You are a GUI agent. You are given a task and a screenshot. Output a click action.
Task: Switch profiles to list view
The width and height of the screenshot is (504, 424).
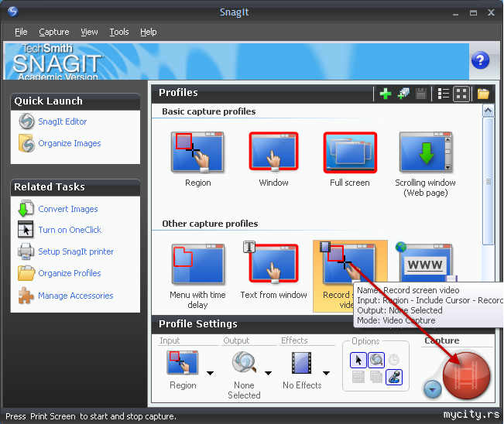click(x=444, y=94)
